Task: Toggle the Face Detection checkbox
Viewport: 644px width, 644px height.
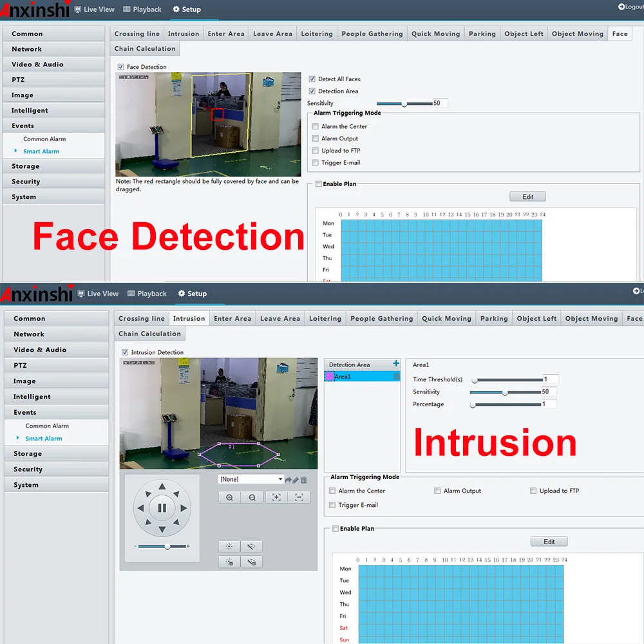Action: (x=121, y=66)
